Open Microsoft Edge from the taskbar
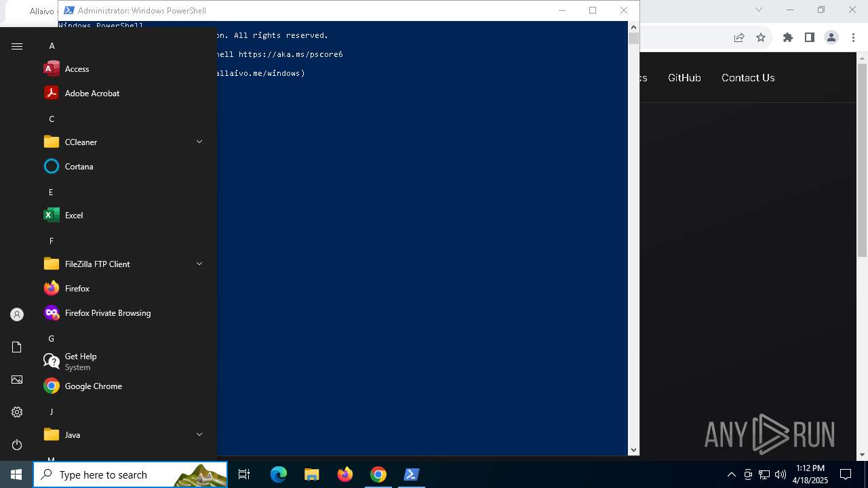The image size is (868, 488). coord(279,474)
